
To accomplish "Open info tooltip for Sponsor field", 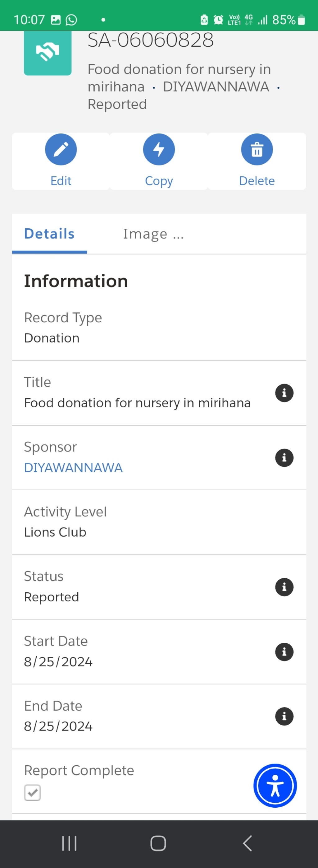I will point(284,458).
